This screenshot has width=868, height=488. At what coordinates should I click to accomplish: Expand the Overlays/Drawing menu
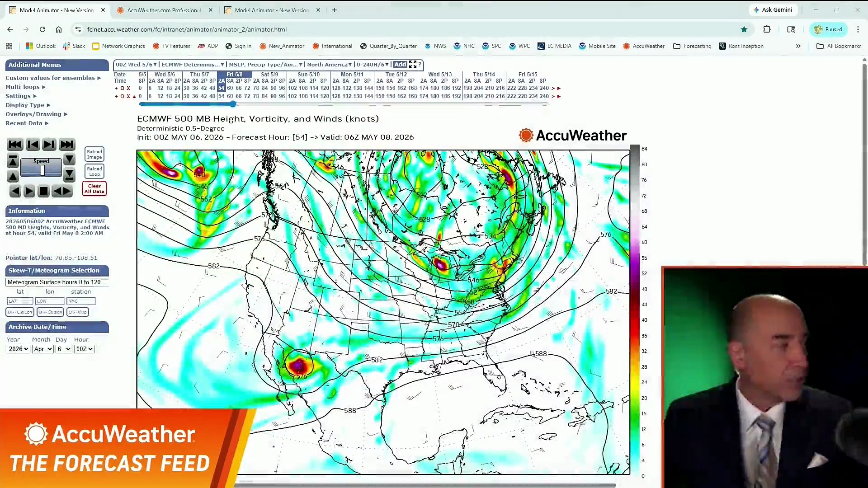pyautogui.click(x=37, y=114)
